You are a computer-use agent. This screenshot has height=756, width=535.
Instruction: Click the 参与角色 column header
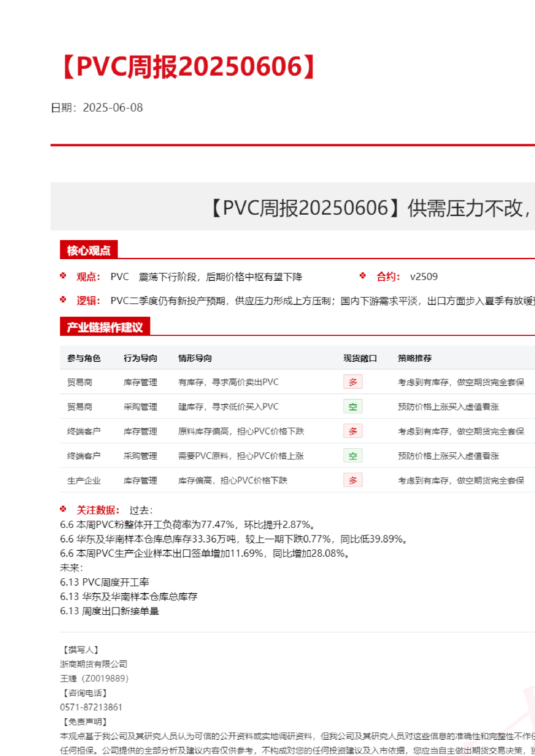coord(84,358)
